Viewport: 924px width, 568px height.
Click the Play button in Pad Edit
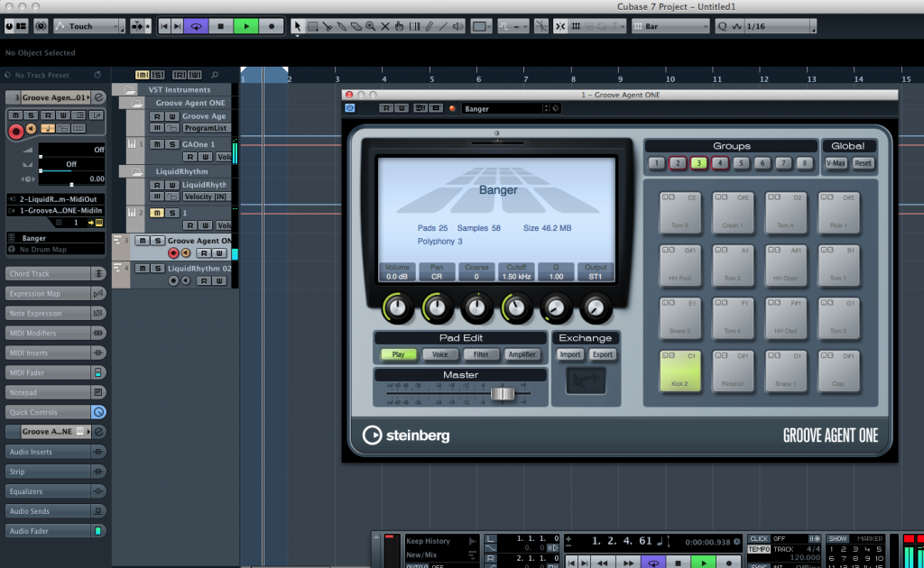point(398,354)
